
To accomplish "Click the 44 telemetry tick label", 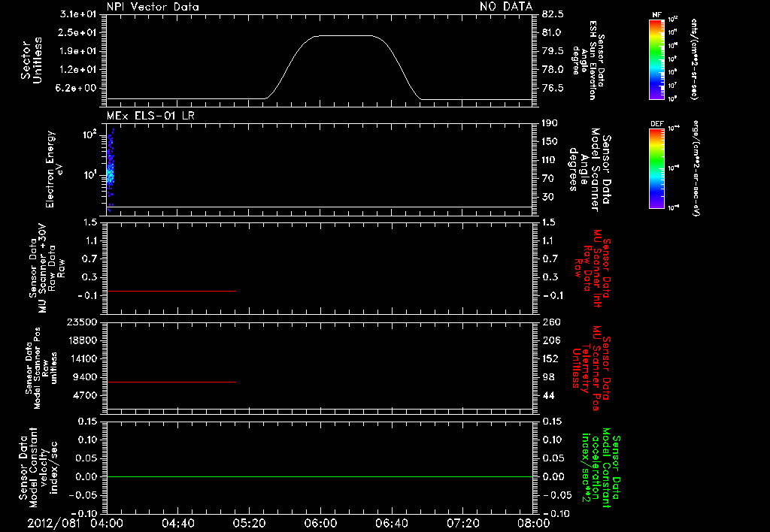I will (x=548, y=395).
